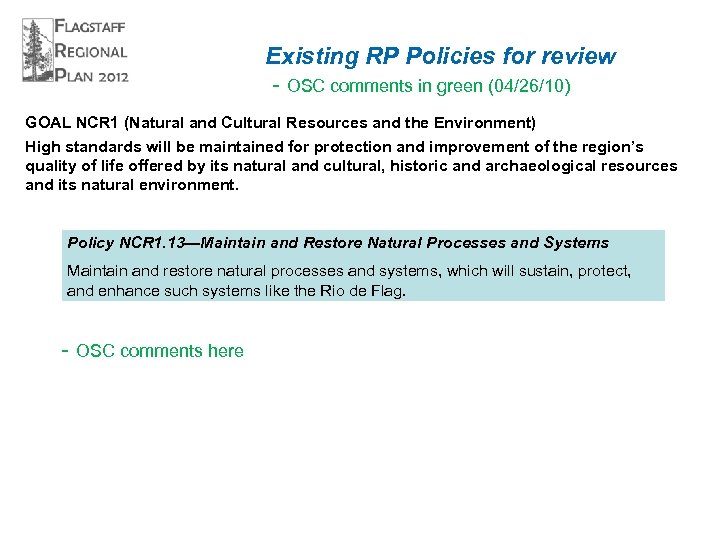The width and height of the screenshot is (720, 540).
Task: Click the 'Flagstaff Regional Plan 2012' logo text
Action: tap(91, 51)
